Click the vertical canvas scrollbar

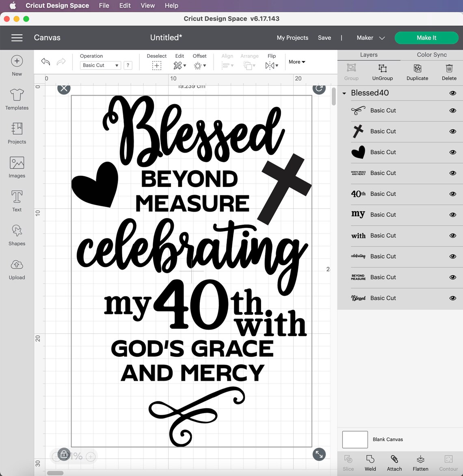tap(334, 96)
